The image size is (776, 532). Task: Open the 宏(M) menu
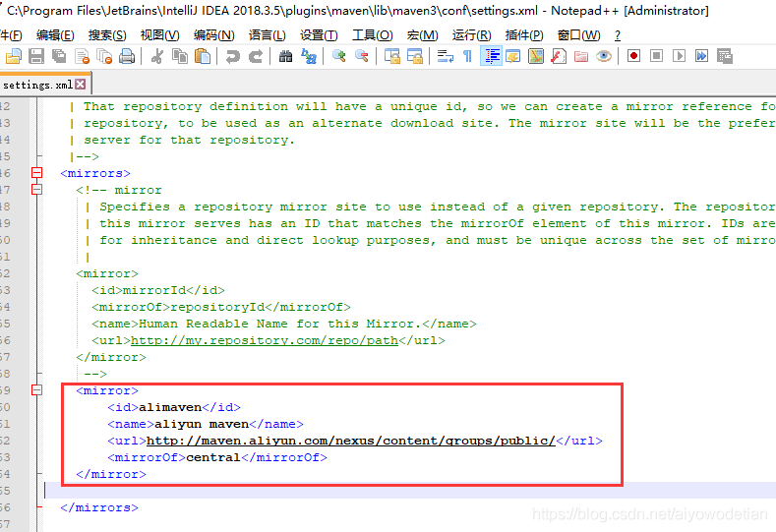coord(422,35)
